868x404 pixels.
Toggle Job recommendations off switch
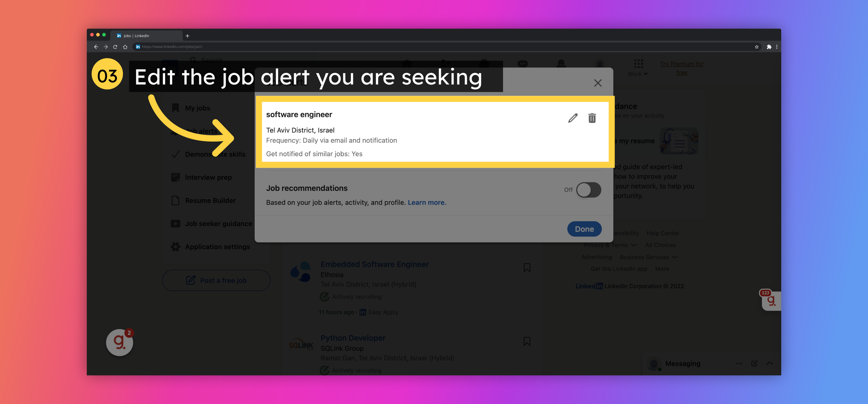tap(588, 190)
